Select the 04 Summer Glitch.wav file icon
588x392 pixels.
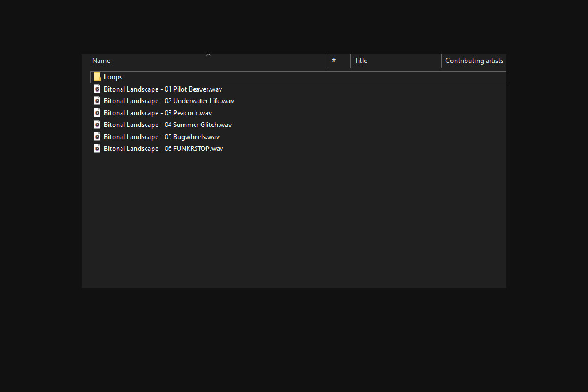(97, 125)
